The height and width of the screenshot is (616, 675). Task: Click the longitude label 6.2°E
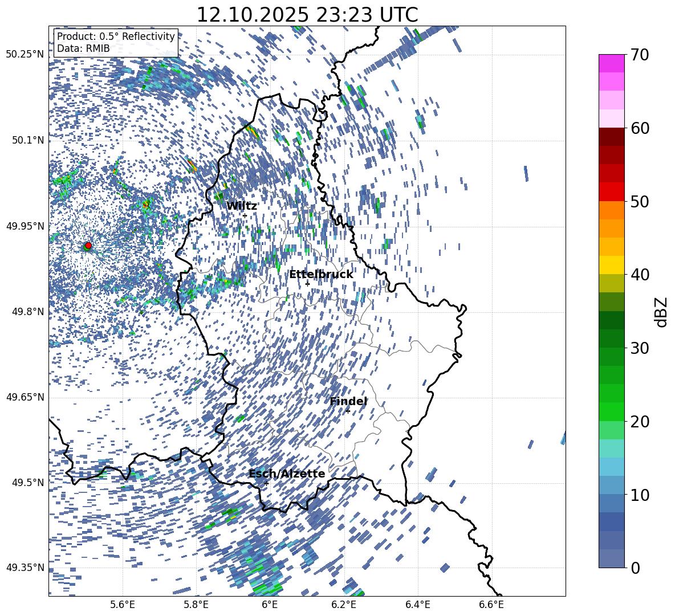[344, 605]
